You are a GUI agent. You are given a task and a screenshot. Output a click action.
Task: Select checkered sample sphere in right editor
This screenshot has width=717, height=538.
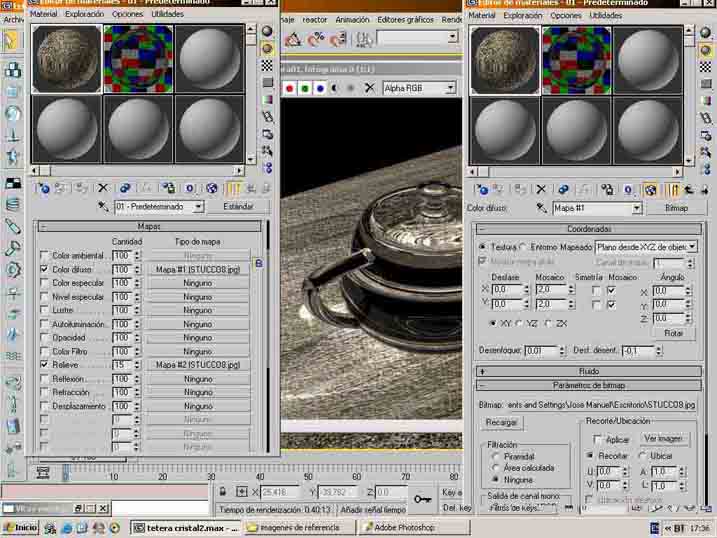tap(577, 60)
